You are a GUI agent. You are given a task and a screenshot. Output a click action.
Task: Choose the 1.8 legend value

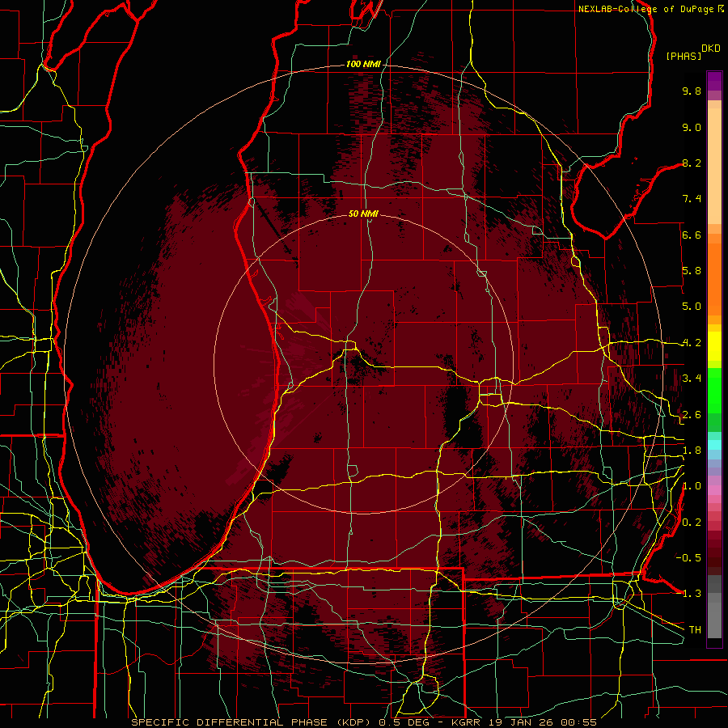click(692, 451)
